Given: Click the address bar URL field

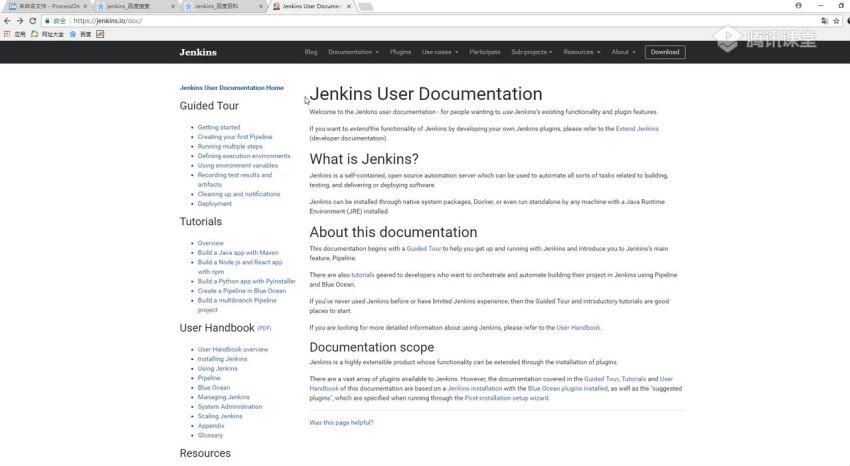Looking at the screenshot, I should tap(434, 21).
